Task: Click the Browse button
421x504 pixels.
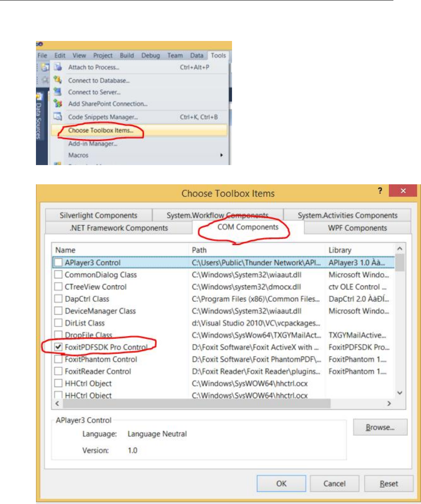Action: coord(380,428)
